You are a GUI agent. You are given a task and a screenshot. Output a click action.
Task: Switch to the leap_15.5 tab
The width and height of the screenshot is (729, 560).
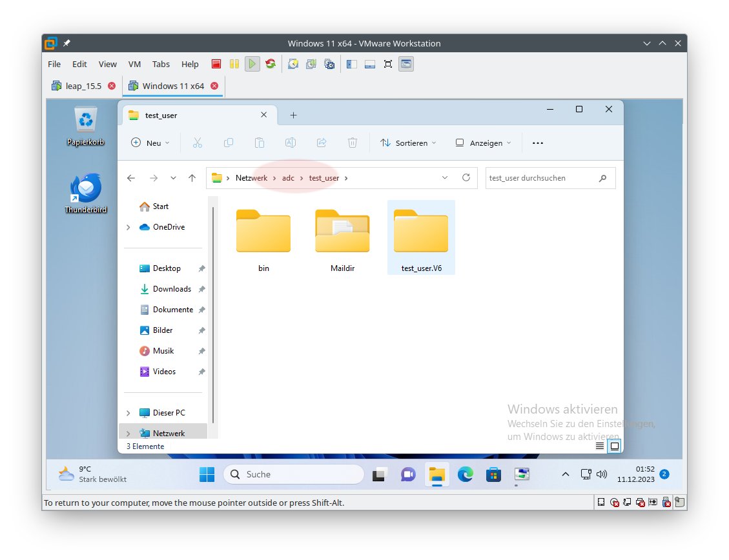tap(83, 86)
